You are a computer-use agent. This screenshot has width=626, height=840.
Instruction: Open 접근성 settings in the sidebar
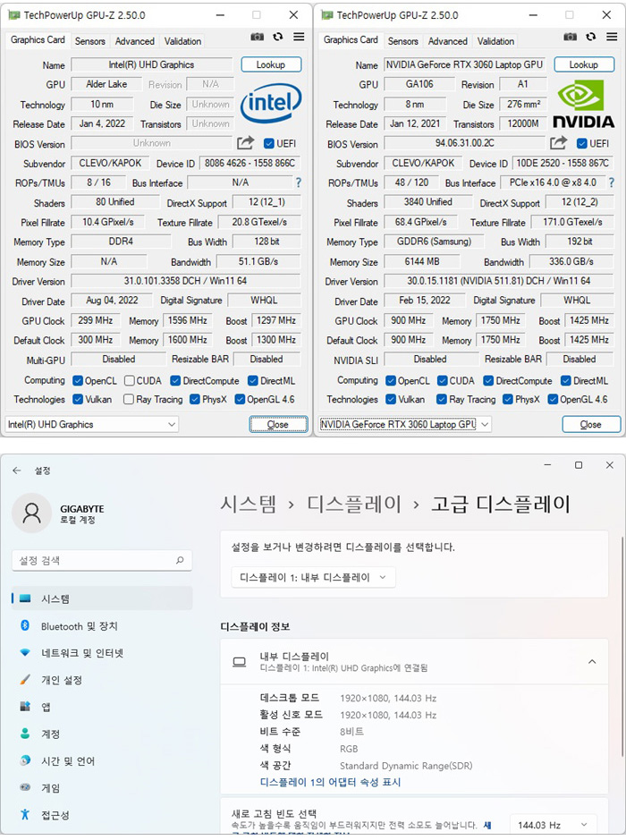click(102, 815)
